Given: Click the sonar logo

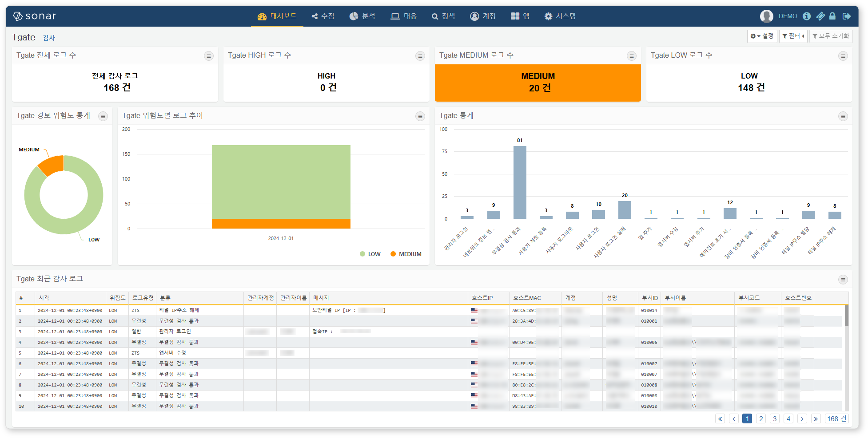Looking at the screenshot, I should click(x=35, y=16).
